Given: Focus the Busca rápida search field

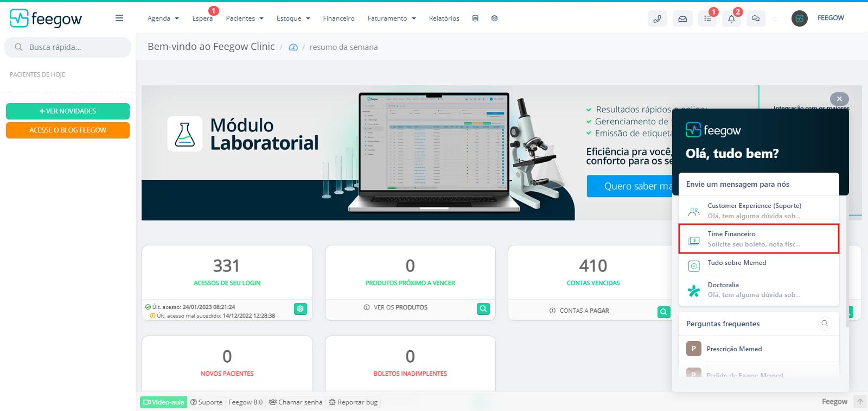Looking at the screenshot, I should click(68, 47).
